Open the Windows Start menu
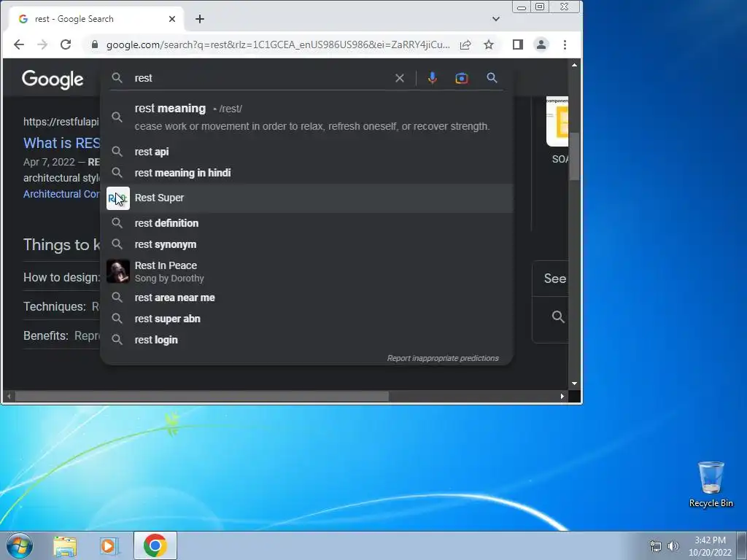This screenshot has width=747, height=560. tap(19, 545)
